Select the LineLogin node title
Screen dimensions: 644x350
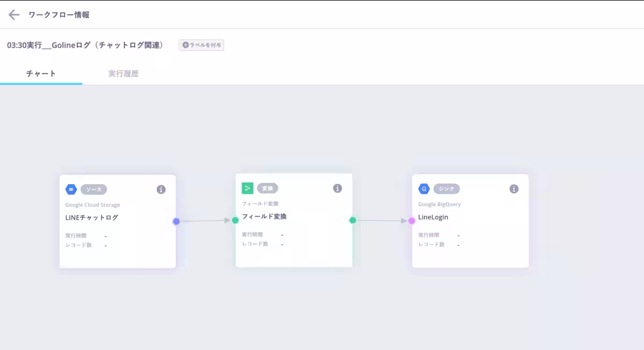tap(433, 217)
